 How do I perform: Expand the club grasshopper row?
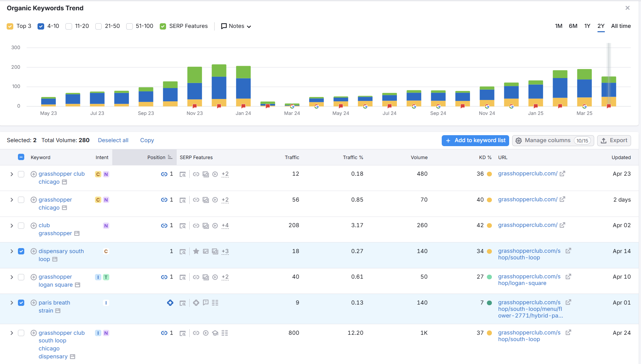click(12, 226)
